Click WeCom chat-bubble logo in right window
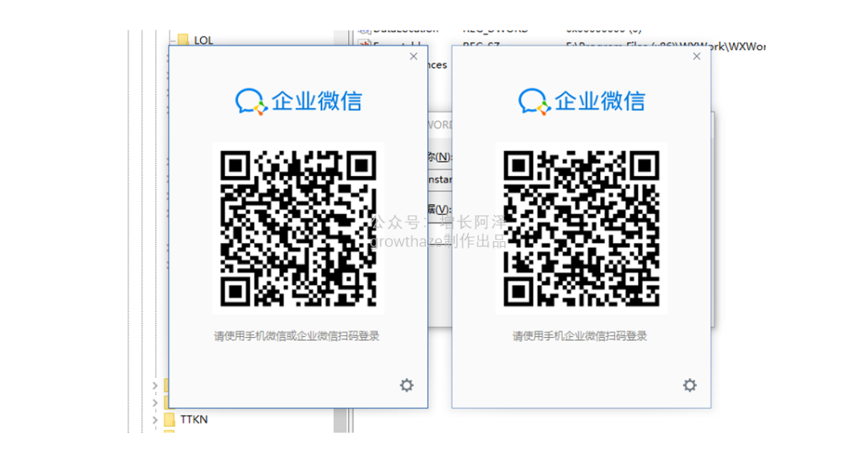This screenshot has height=460, width=868. point(533,101)
